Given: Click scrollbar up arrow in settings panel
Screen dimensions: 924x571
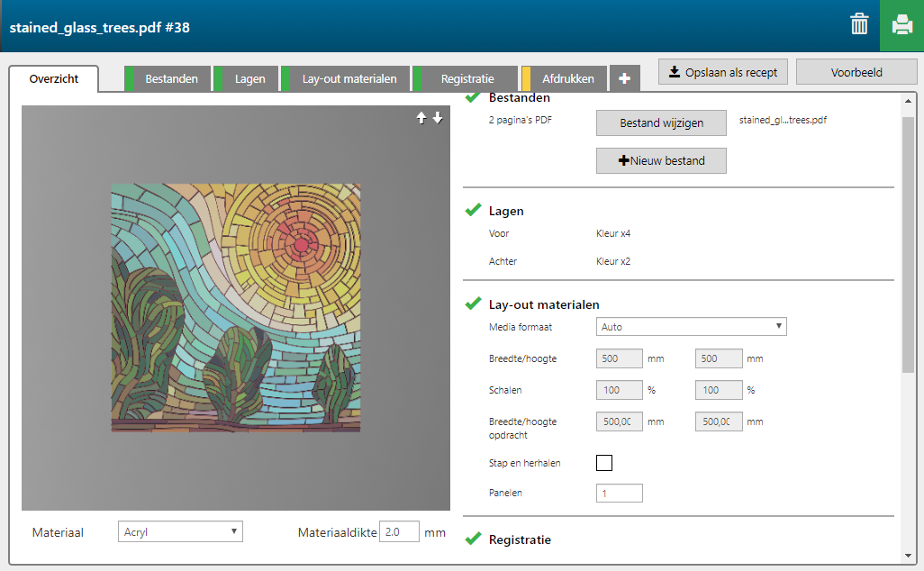Looking at the screenshot, I should click(x=908, y=101).
